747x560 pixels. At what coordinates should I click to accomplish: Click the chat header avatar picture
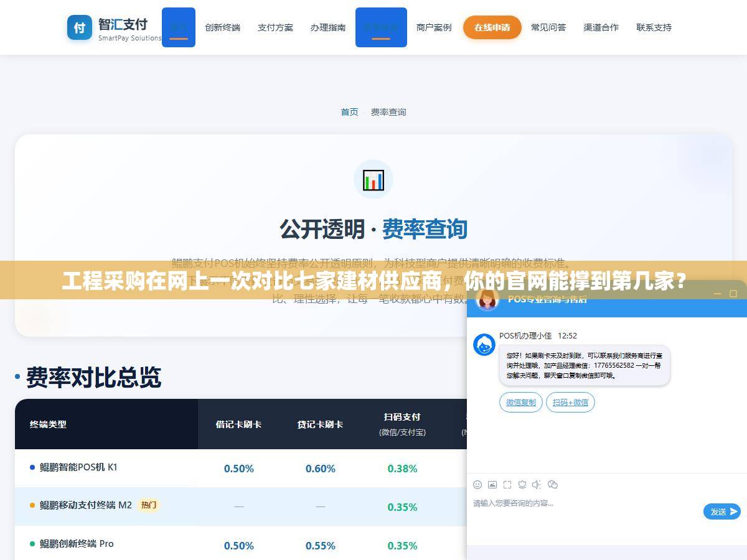click(x=487, y=299)
